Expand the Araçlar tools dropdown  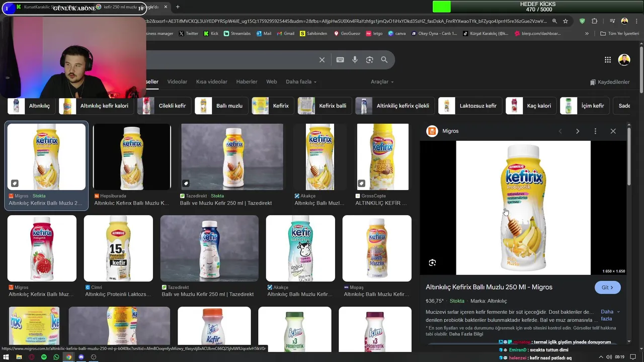click(382, 81)
